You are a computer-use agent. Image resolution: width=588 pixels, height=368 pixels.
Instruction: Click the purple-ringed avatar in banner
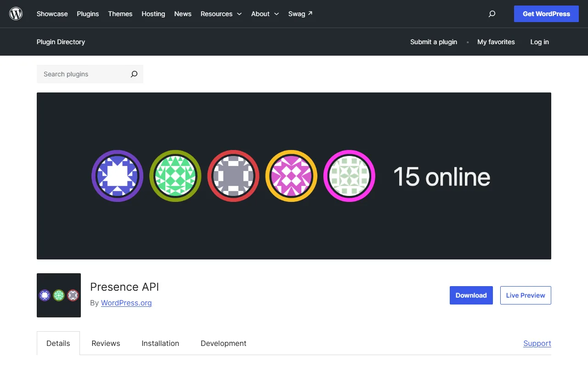(x=117, y=176)
